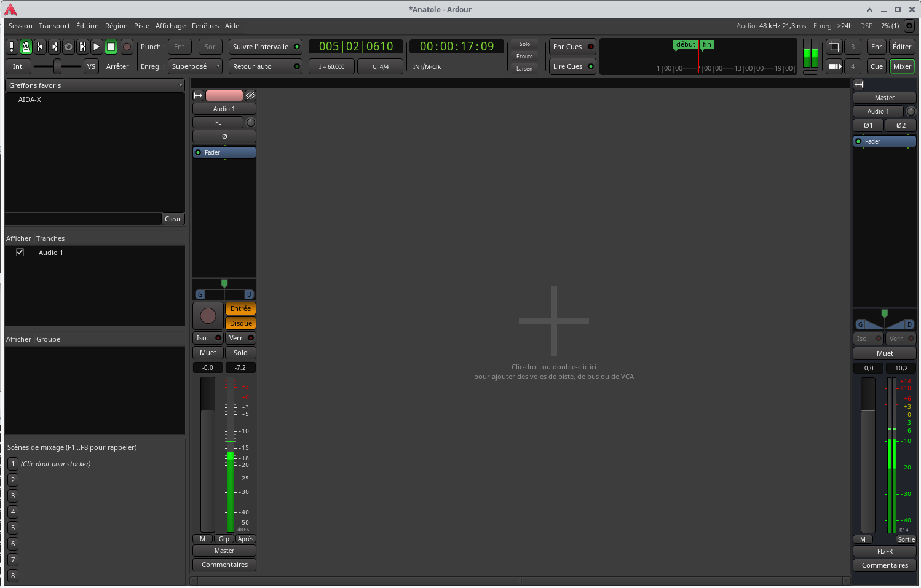Open the Fenêtres menu
921x588 pixels.
pos(205,26)
